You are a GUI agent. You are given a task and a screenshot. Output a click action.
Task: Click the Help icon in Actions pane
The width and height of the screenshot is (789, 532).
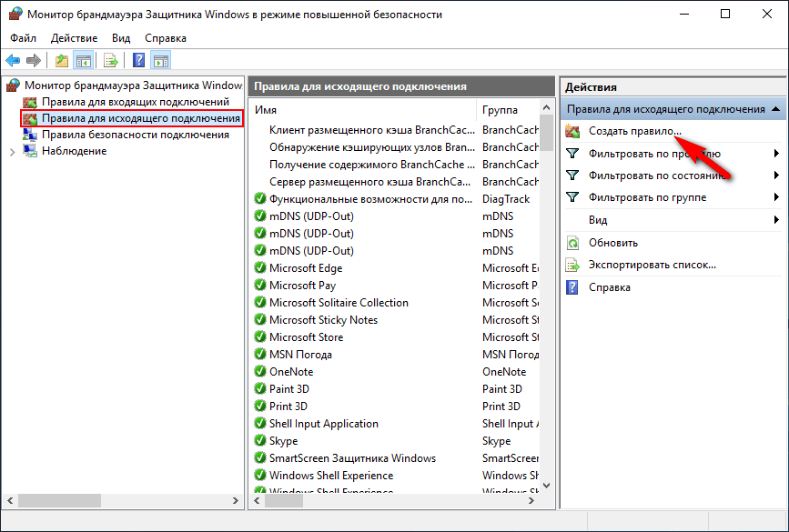[572, 287]
